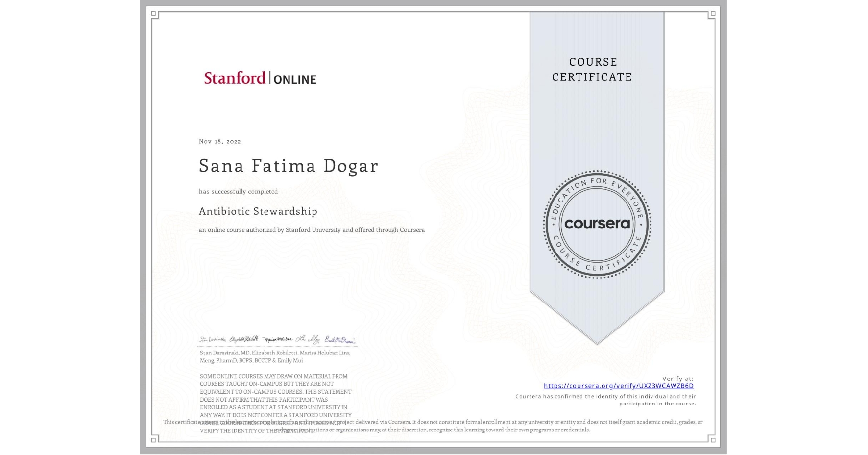The width and height of the screenshot is (868, 455).
Task: Click the bottom footer certificate disclaimer line
Action: pos(433,426)
